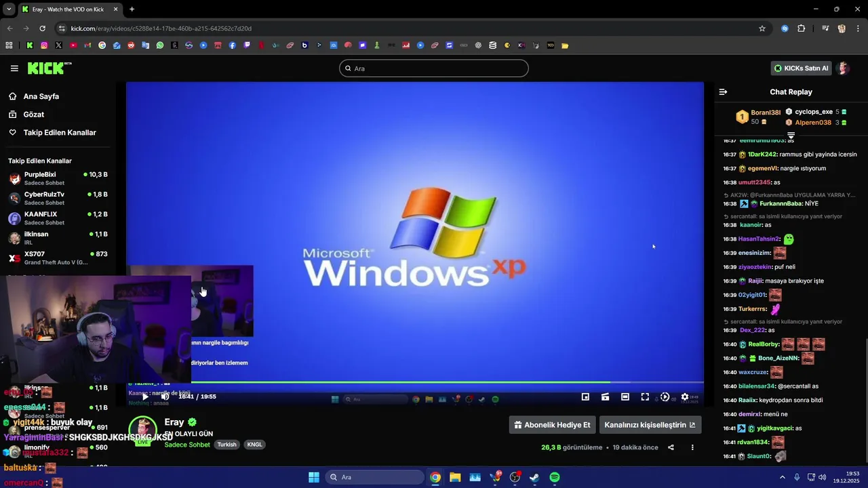Click username FurkannnBaba in chat
The image size is (868, 488).
(781, 203)
